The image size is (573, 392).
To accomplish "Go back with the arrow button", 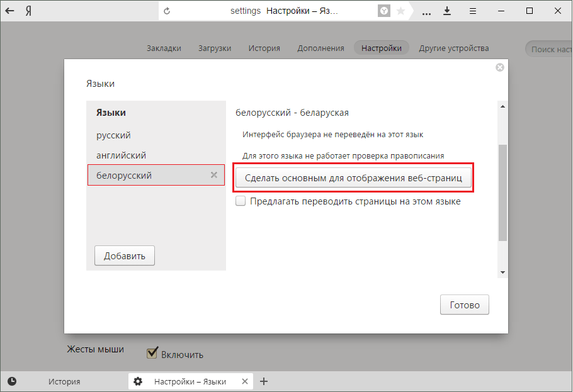I will coord(10,11).
